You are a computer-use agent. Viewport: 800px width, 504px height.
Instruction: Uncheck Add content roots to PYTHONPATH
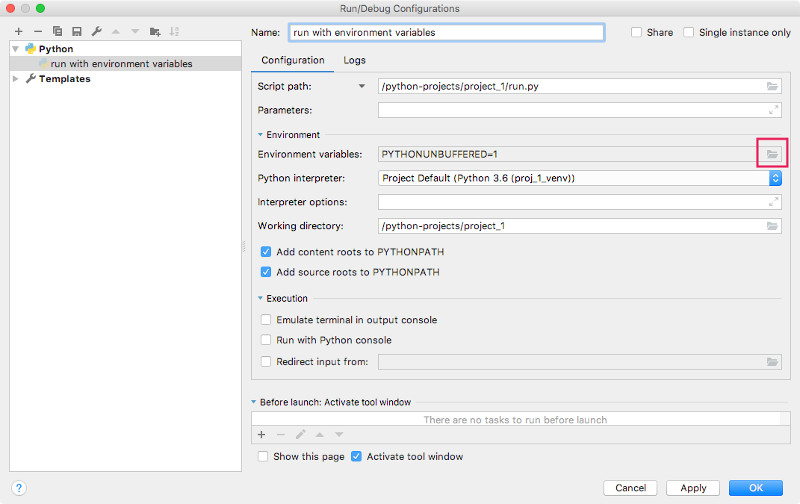coord(266,252)
